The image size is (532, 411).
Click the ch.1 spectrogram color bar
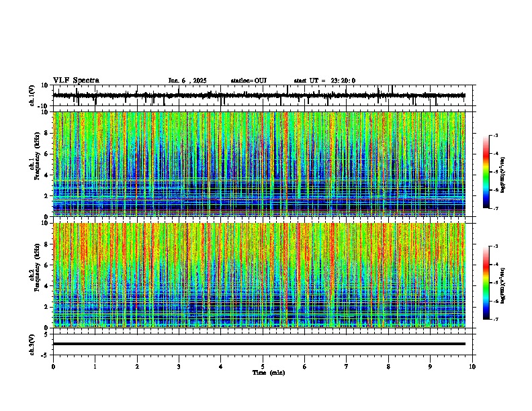486,172
